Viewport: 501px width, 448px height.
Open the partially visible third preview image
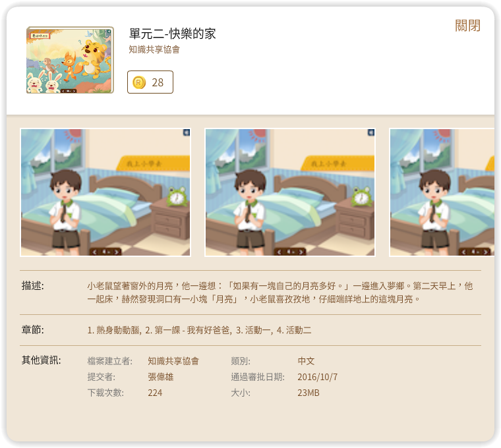coord(442,192)
